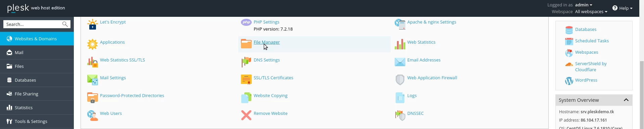Screen dimensions: 644x129
Task: Open the Let's Encrypt link
Action: click(113, 22)
